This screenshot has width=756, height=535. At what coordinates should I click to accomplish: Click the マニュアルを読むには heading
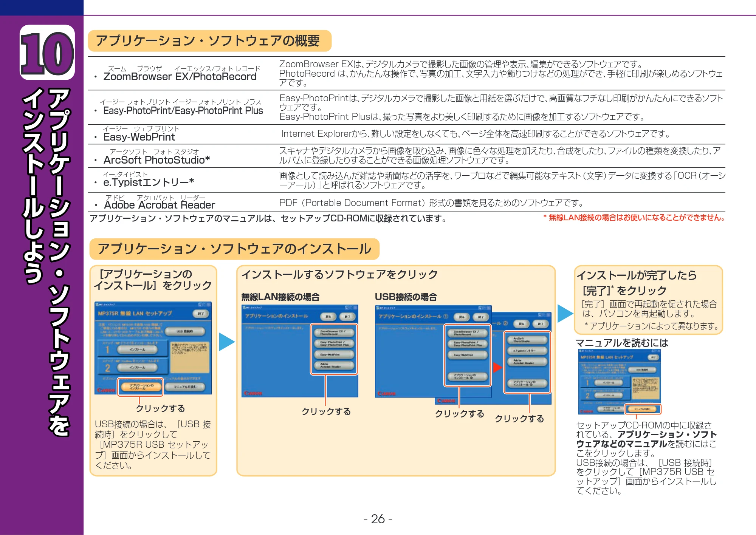622,343
